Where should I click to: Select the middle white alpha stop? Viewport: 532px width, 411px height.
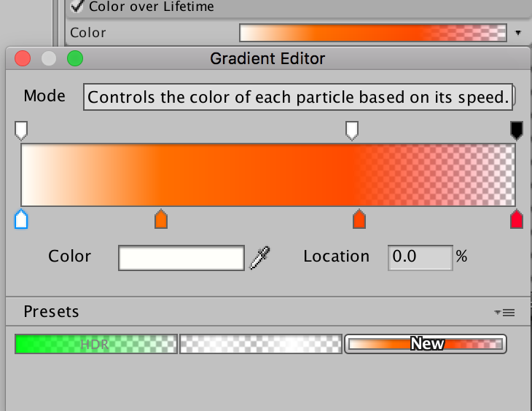[x=352, y=130]
